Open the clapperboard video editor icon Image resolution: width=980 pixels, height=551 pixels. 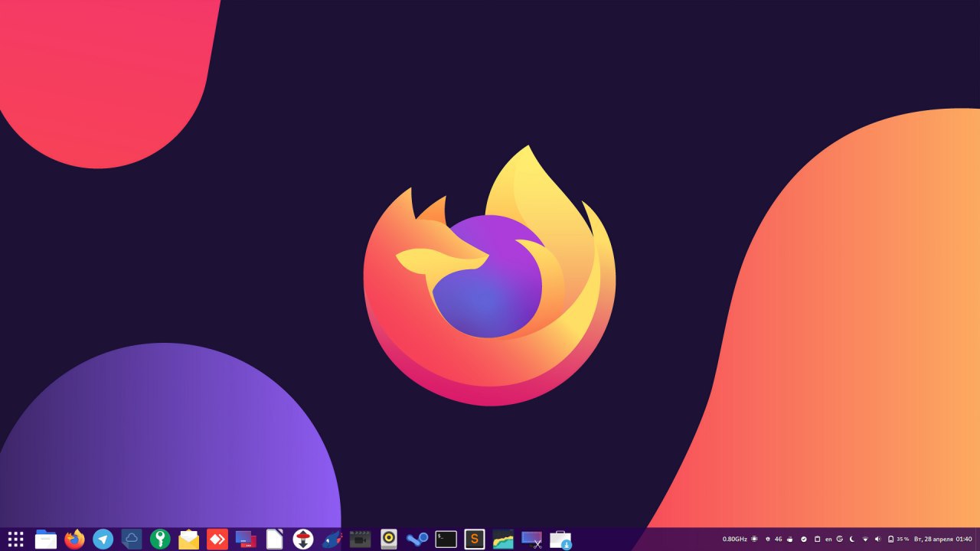pos(361,539)
